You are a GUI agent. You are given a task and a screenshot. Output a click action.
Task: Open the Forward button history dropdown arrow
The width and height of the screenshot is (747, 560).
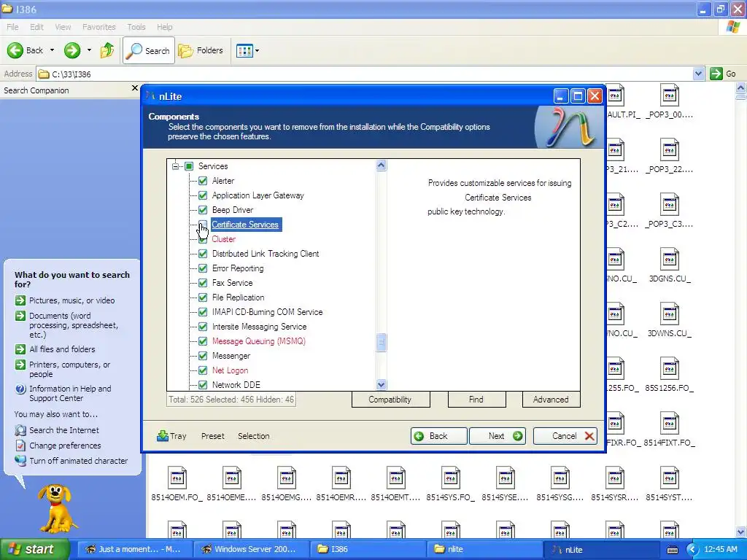pos(89,50)
